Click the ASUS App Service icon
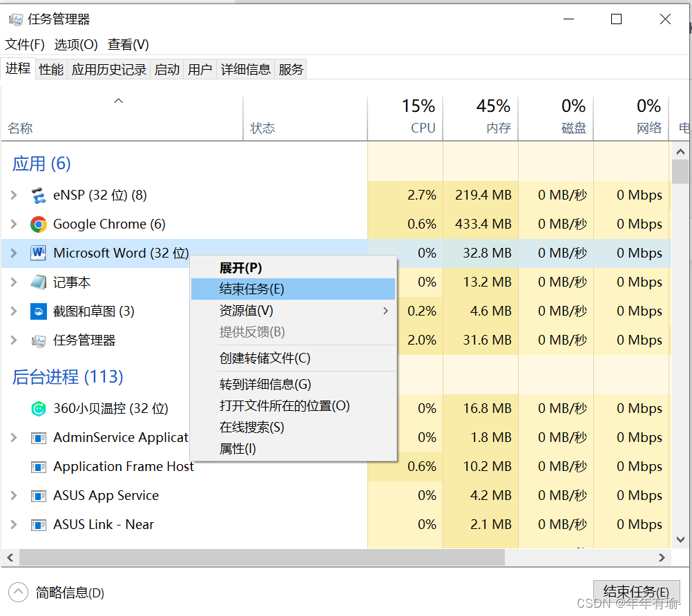The image size is (692, 616). tap(39, 496)
